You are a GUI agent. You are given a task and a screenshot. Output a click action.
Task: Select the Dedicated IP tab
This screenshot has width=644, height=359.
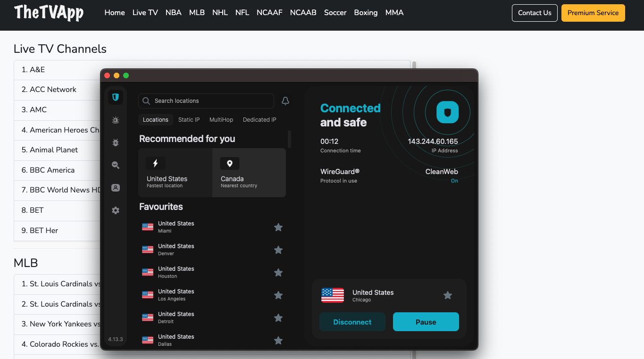tap(259, 119)
